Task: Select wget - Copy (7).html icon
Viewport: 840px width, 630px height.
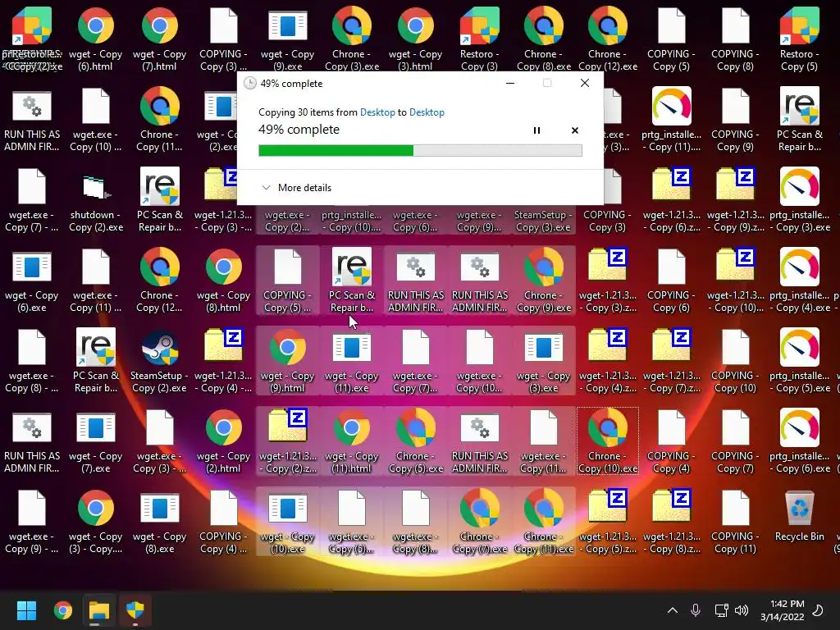Action: [x=159, y=39]
